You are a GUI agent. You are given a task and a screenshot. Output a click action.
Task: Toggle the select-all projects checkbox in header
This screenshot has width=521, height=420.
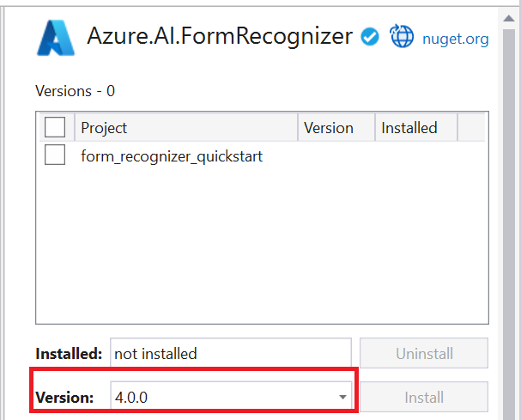55,128
